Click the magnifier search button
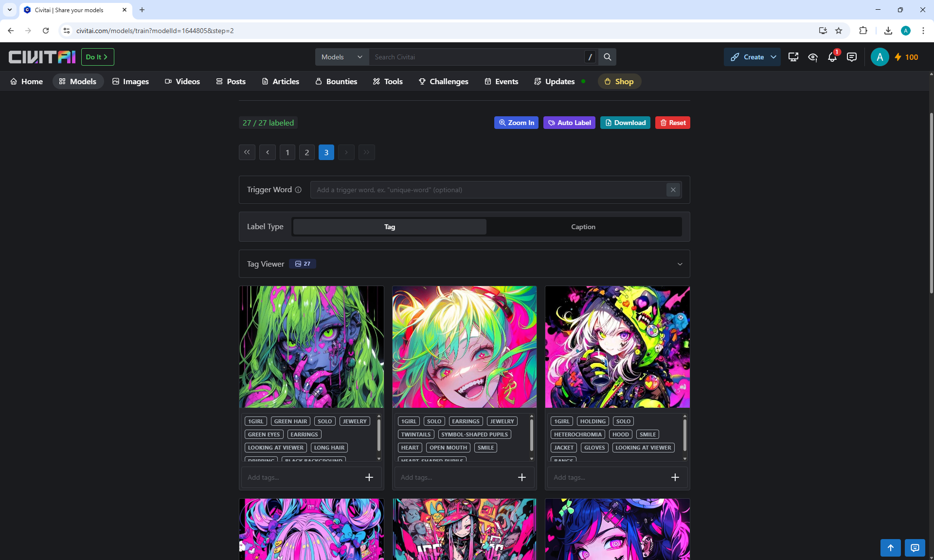This screenshot has height=560, width=934. [x=607, y=57]
